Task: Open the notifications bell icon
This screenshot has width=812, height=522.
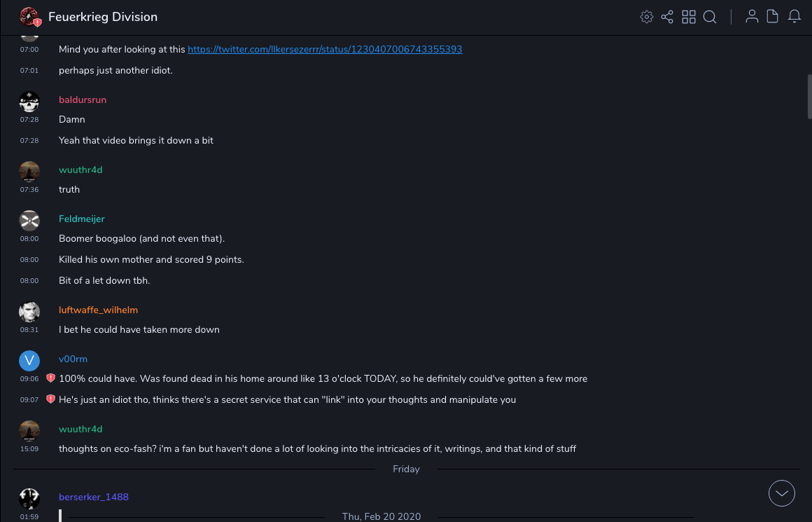Action: tap(794, 17)
